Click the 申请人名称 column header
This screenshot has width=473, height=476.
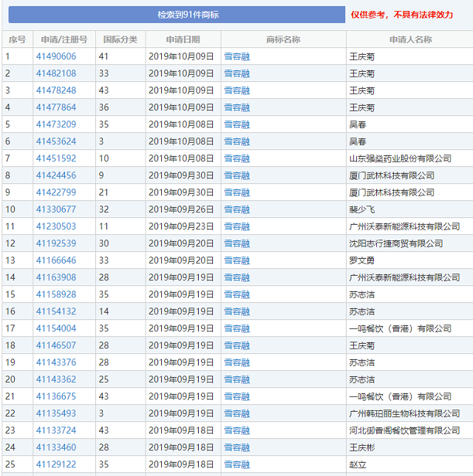pos(410,39)
